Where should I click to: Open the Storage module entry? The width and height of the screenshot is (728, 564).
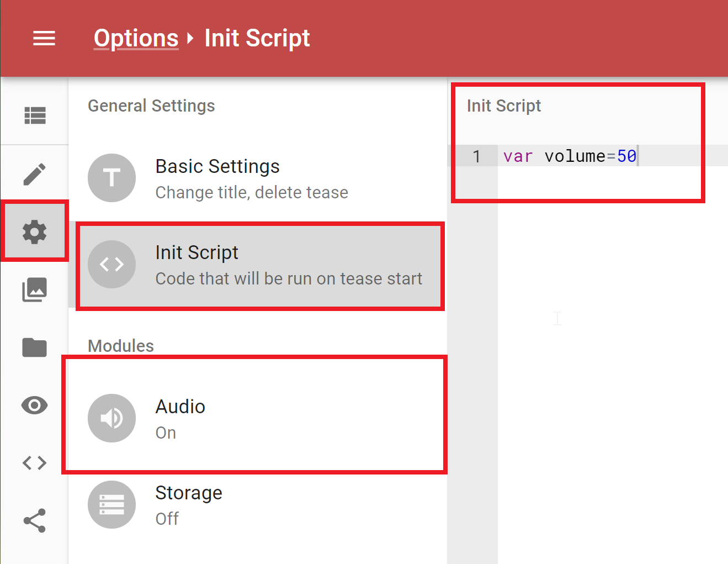[258, 505]
